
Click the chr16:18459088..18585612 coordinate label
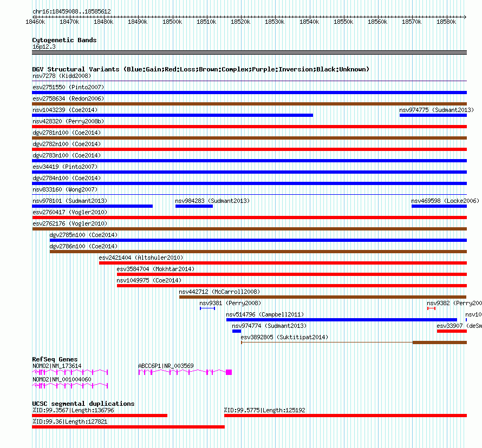point(71,11)
